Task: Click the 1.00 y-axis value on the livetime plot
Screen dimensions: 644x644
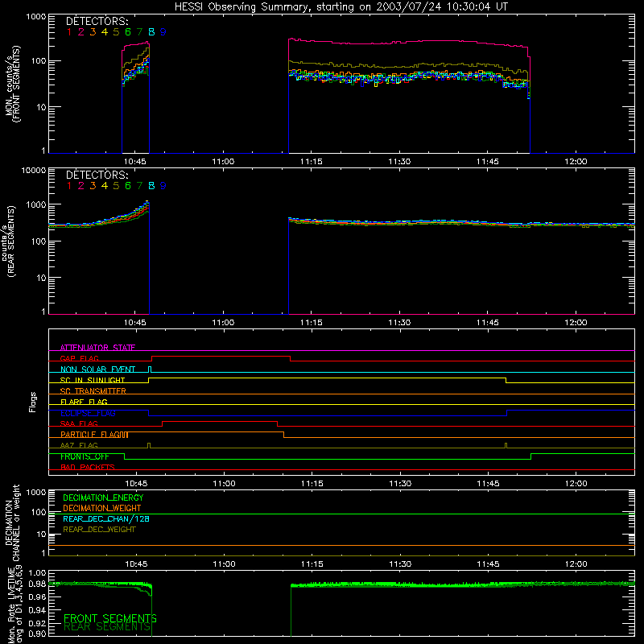Action: coord(37,573)
